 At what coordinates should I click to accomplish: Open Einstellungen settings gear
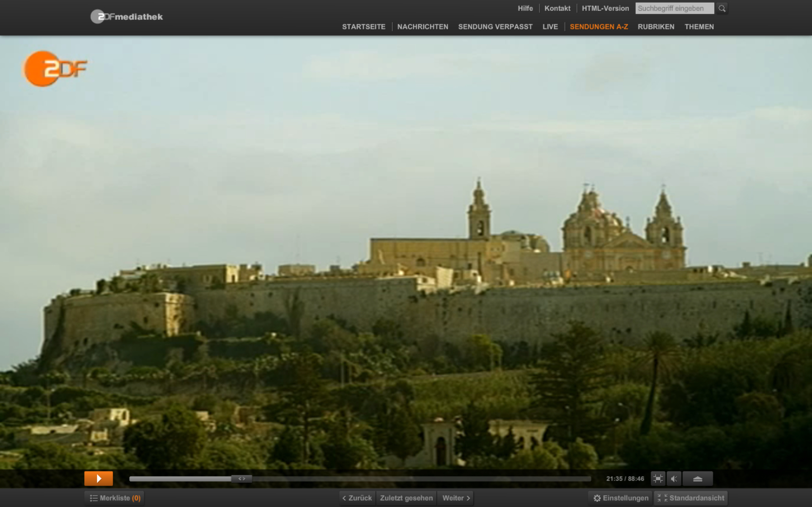[620, 498]
